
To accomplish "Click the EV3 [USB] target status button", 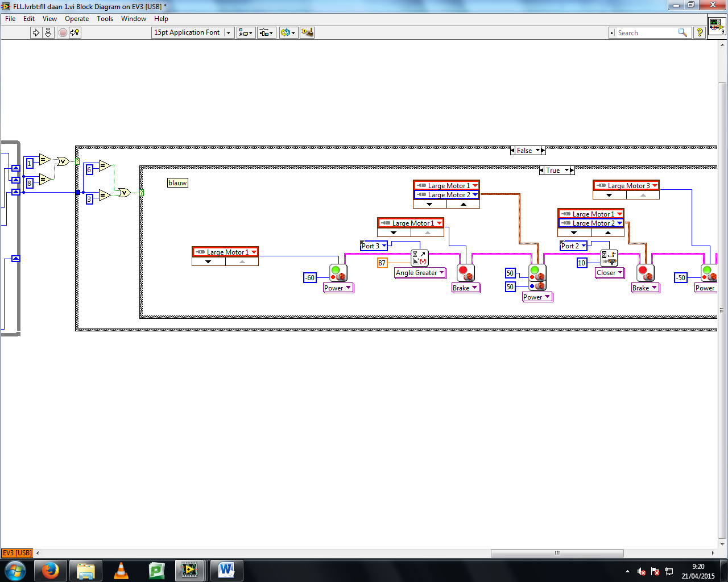I will [17, 553].
